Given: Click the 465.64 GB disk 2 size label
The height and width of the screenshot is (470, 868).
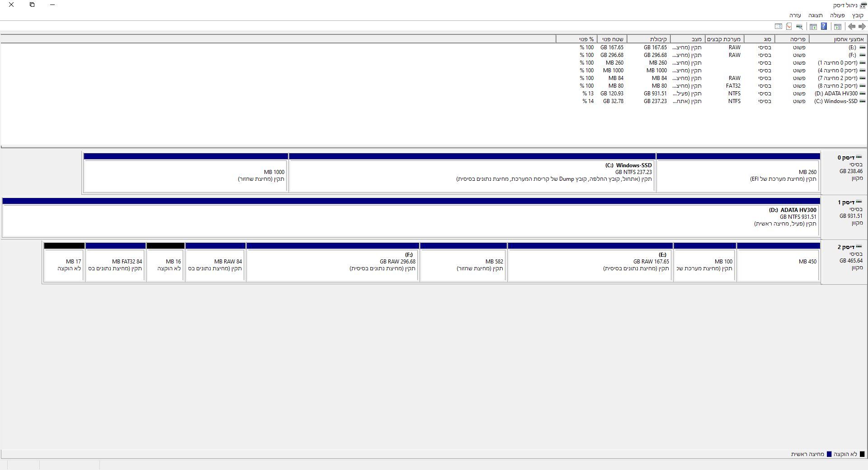Looking at the screenshot, I should (851, 261).
